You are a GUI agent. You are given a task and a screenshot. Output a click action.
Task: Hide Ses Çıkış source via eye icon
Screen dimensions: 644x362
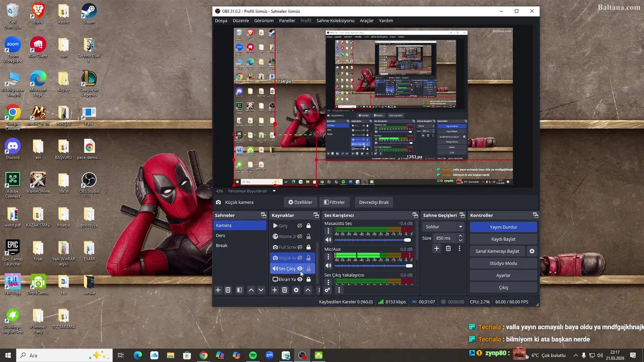[x=300, y=268]
